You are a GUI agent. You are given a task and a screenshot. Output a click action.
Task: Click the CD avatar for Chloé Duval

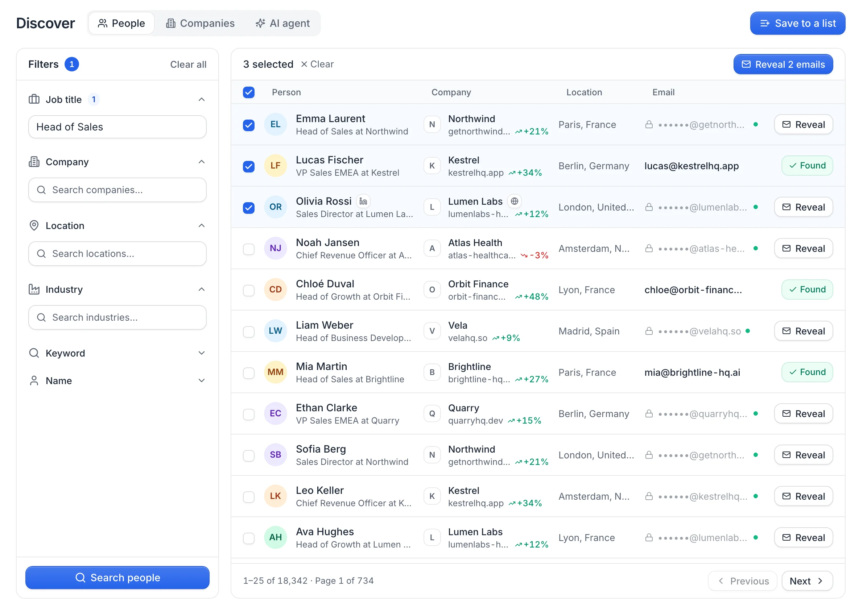click(x=275, y=290)
